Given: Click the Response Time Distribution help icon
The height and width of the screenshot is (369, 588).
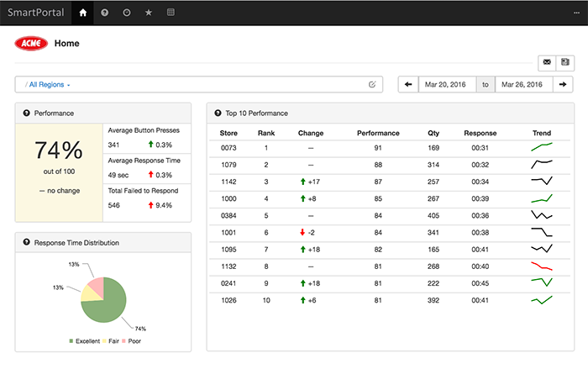Looking at the screenshot, I should 26,242.
